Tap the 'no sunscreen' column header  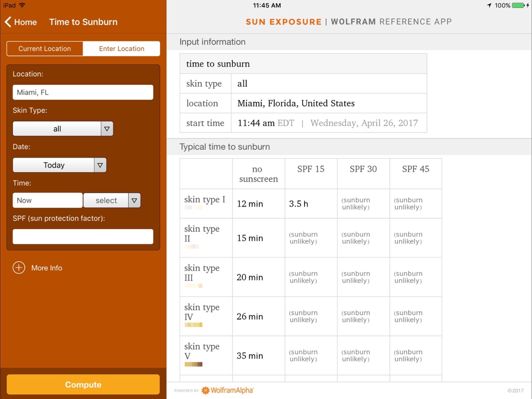pos(259,173)
